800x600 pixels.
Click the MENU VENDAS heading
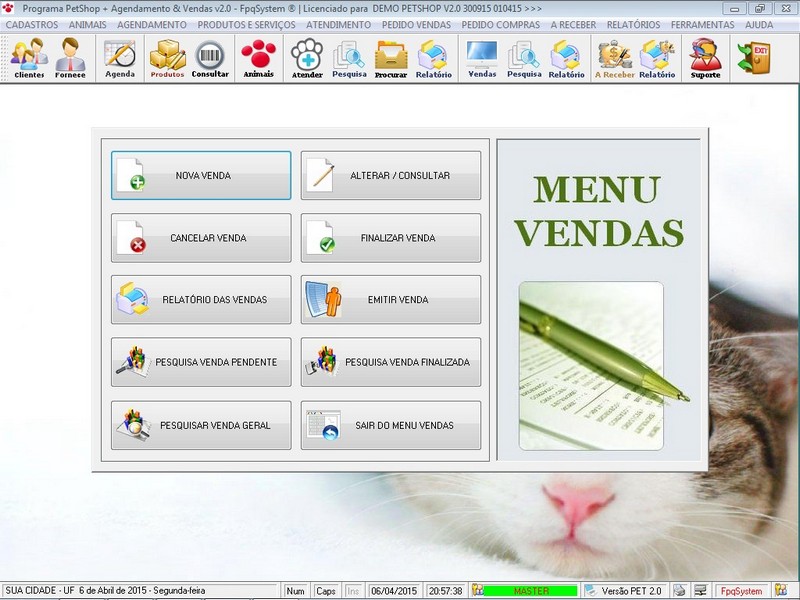pos(598,211)
